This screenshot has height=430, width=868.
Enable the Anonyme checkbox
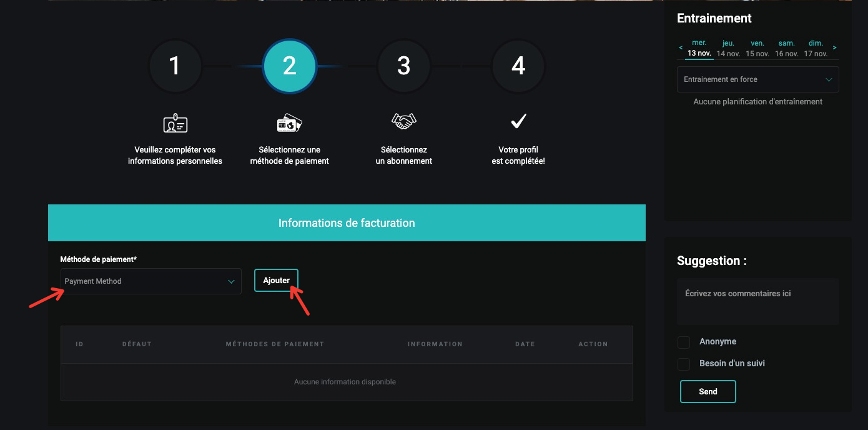[x=684, y=342]
